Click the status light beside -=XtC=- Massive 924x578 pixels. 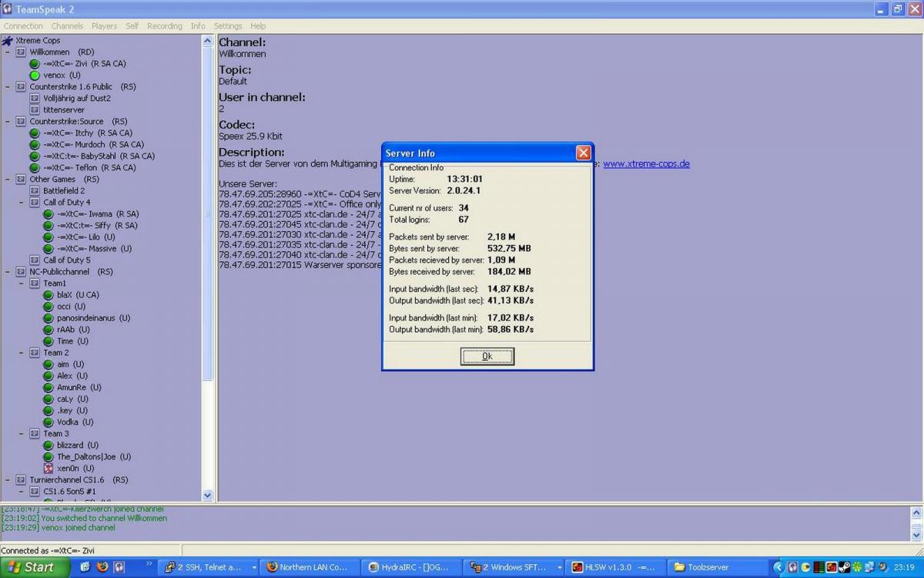[x=49, y=248]
